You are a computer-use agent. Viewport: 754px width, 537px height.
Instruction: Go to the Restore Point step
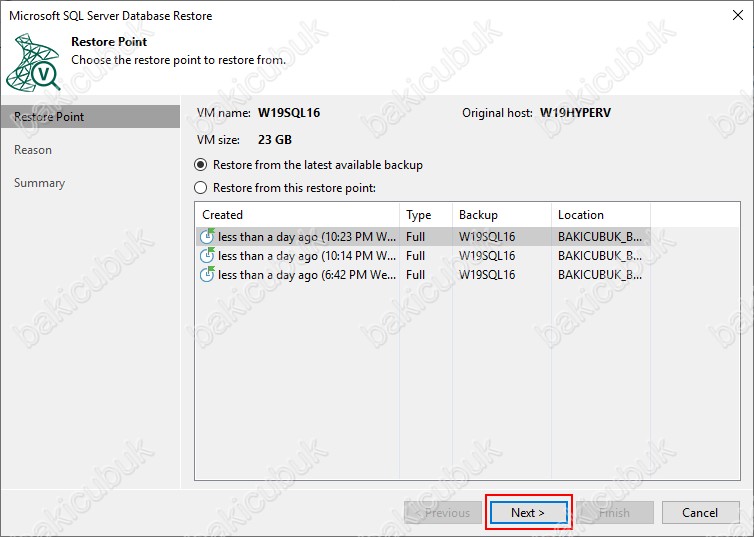(x=90, y=117)
